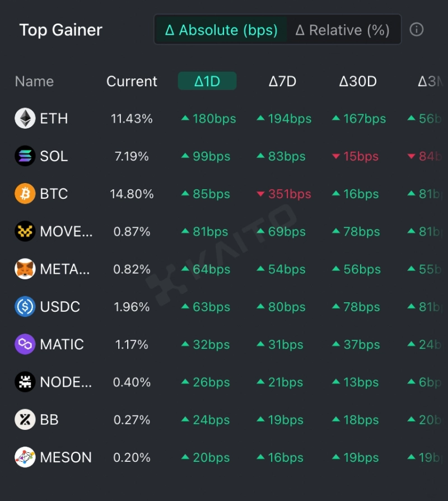
Task: Open the BB token name
Action: 49,420
